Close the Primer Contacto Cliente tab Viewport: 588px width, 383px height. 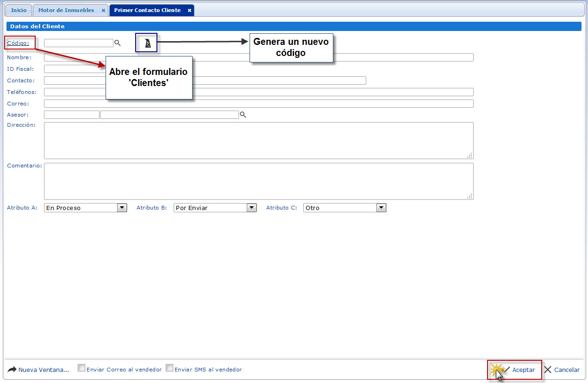pos(189,10)
